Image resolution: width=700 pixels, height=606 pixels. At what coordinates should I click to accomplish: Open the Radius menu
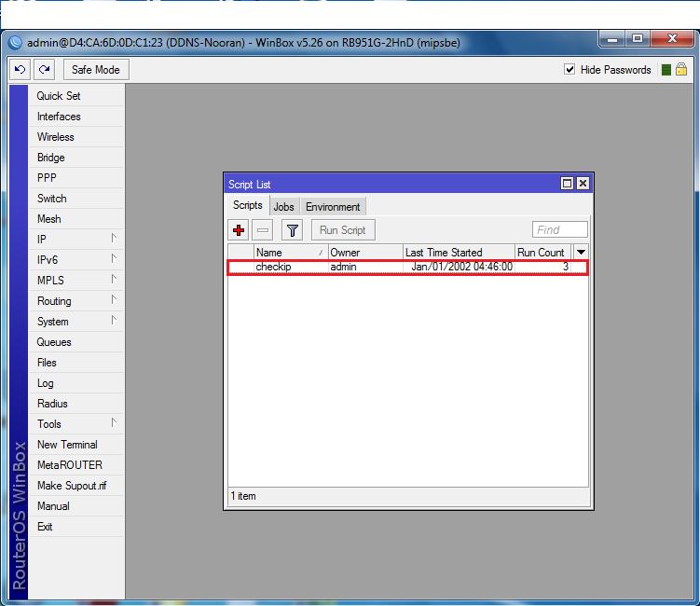pos(76,404)
